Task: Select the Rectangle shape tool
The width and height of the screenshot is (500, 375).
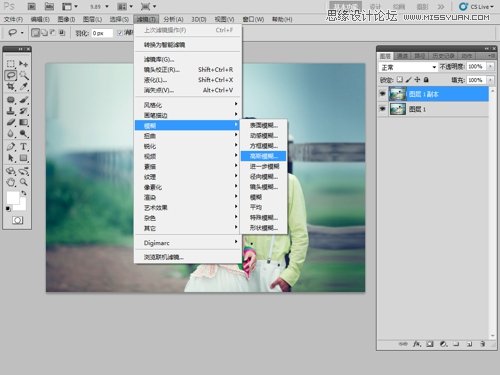Action: [x=23, y=158]
